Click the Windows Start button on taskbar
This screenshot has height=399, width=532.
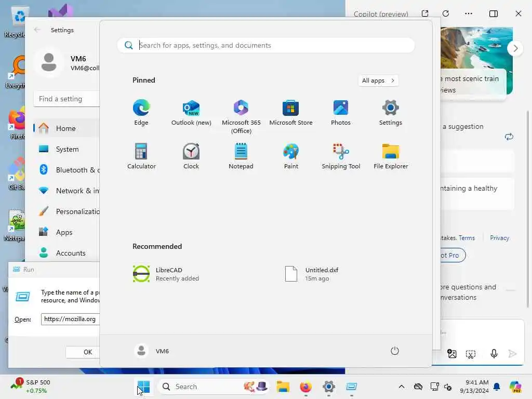click(x=143, y=387)
